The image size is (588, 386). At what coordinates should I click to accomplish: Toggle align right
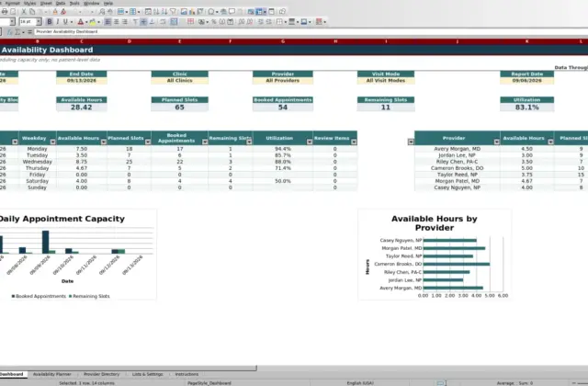point(125,22)
